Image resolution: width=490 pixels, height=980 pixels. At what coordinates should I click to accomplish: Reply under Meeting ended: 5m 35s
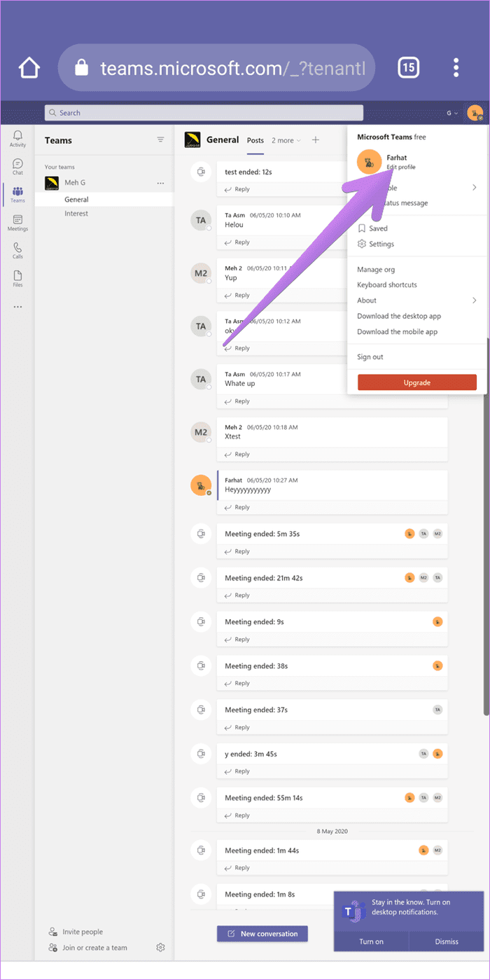pos(237,551)
